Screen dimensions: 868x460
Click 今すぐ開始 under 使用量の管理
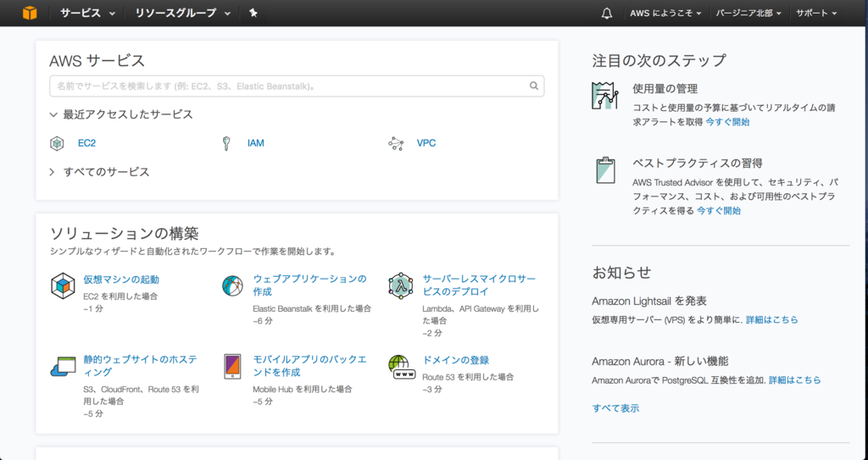[727, 122]
